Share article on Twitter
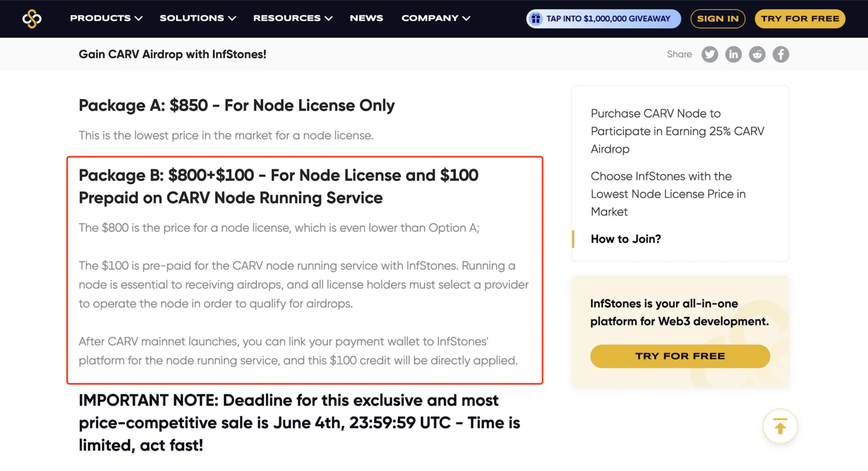Viewport: 868px width, 471px height. [x=709, y=54]
